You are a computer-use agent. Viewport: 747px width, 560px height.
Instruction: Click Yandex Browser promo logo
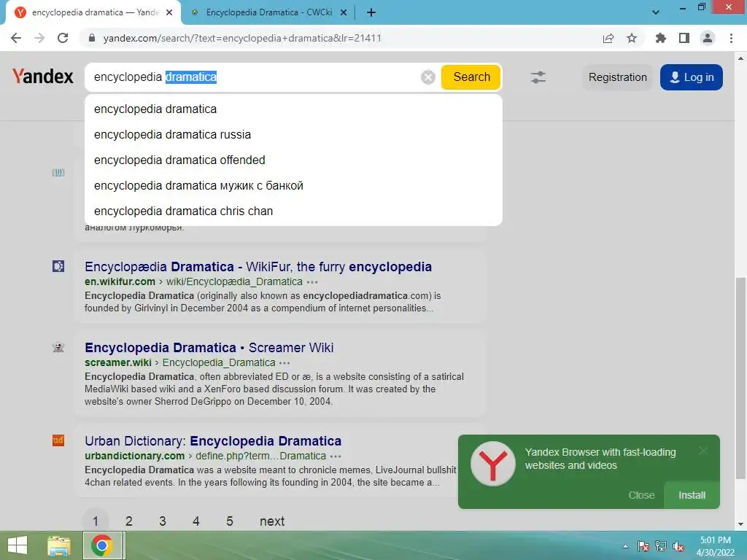492,464
